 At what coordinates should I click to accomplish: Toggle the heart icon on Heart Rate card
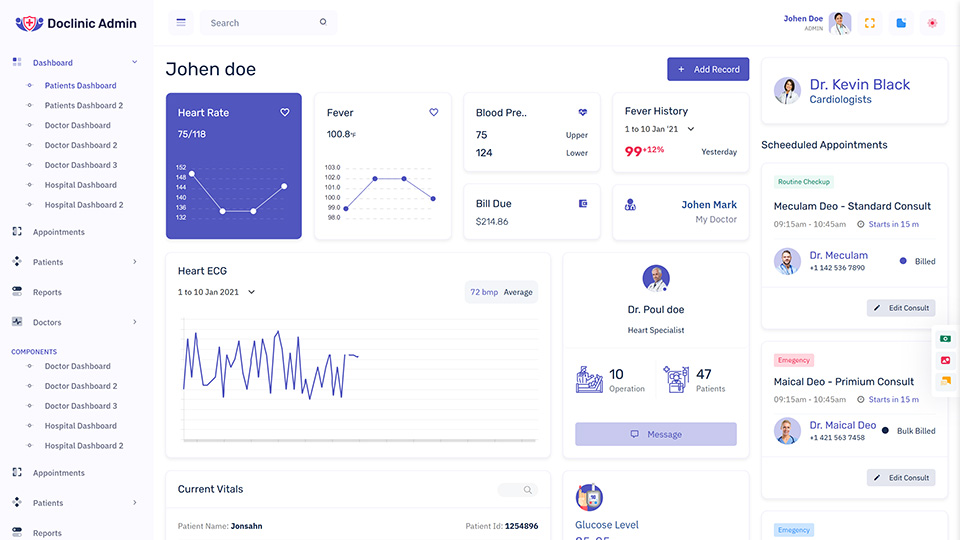[x=285, y=113]
